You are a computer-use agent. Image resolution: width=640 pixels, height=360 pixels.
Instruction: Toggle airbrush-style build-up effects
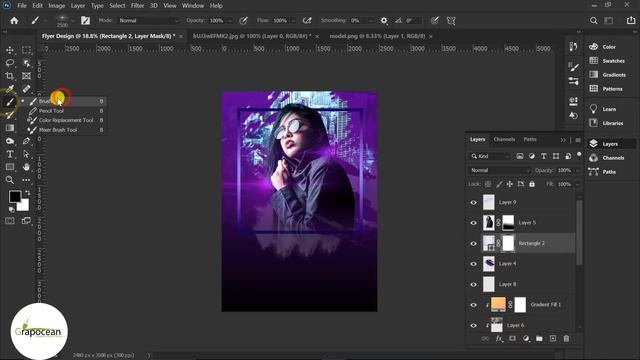(307, 20)
